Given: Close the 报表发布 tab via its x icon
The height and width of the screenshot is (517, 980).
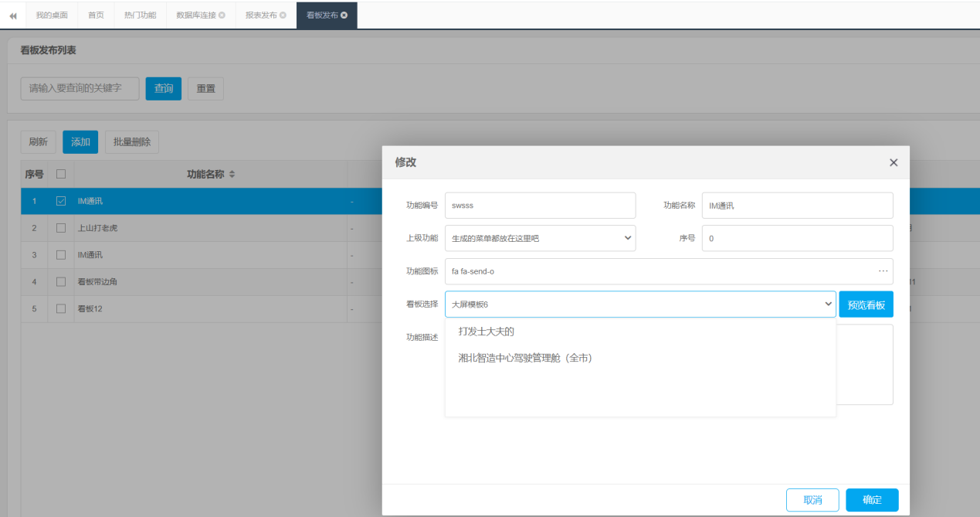Looking at the screenshot, I should [283, 15].
